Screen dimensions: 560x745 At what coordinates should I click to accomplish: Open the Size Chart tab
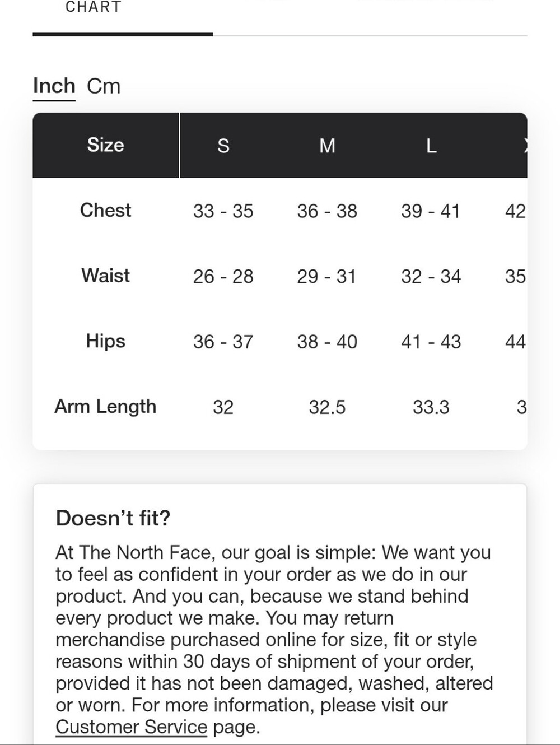(94, 7)
